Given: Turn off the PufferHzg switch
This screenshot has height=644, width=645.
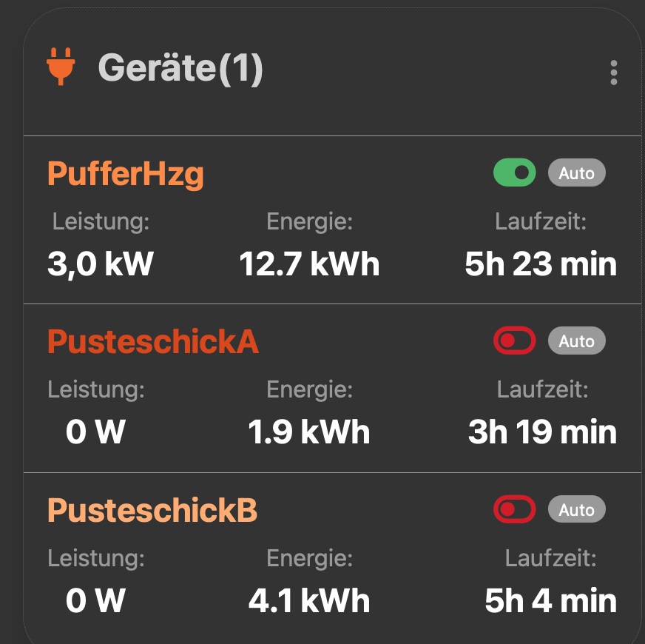Looking at the screenshot, I should tap(515, 172).
